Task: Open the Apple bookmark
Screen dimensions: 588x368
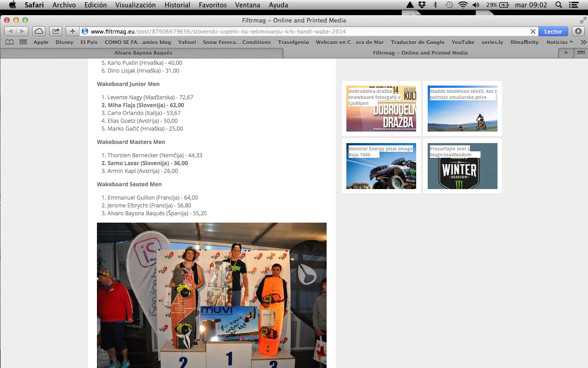Action: tap(41, 42)
